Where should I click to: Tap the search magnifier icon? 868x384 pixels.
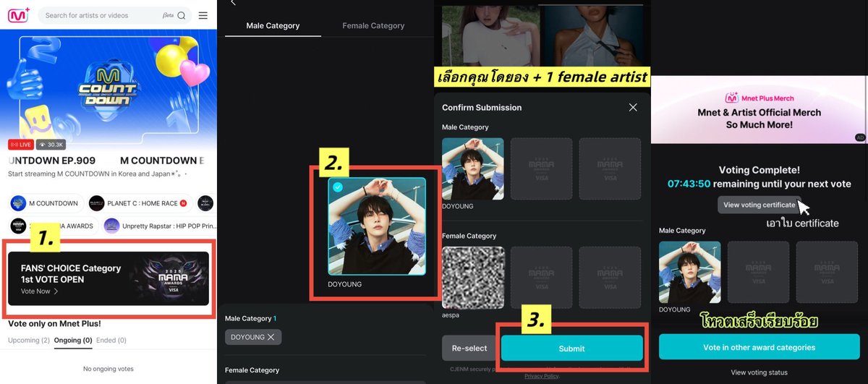181,16
